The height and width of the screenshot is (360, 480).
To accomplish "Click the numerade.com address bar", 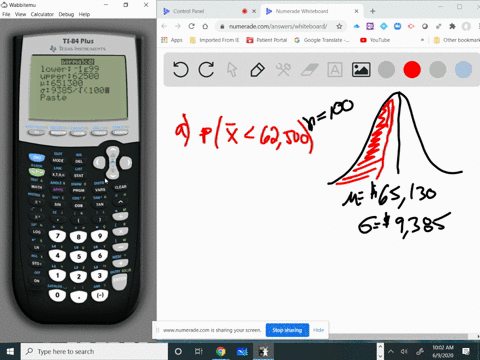I will [278, 26].
